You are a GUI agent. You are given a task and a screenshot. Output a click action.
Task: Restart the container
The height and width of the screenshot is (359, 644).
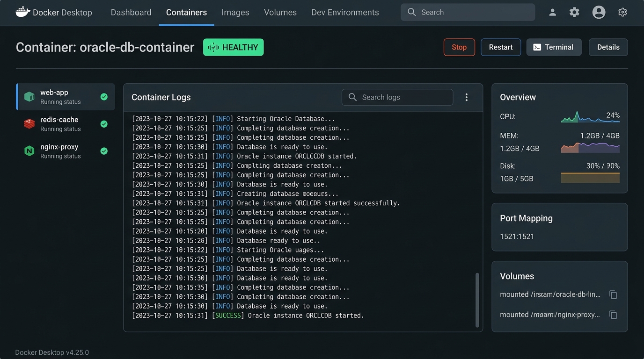pos(501,47)
